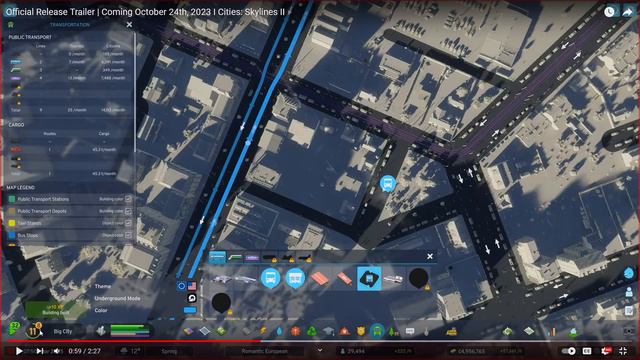The image size is (640, 360).
Task: Pick the blue line Color swatch
Action: coord(190,310)
